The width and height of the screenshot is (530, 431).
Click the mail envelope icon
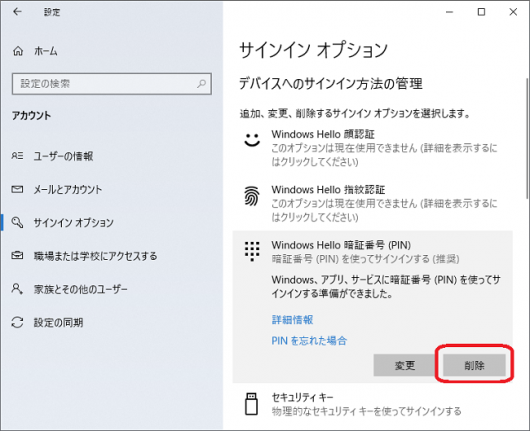[x=18, y=189]
